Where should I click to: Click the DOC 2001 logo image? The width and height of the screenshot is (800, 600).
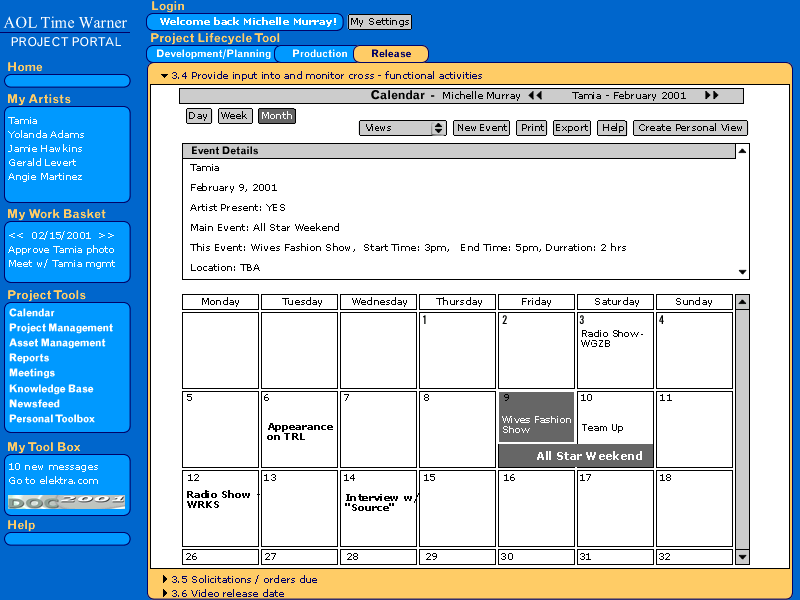click(67, 500)
